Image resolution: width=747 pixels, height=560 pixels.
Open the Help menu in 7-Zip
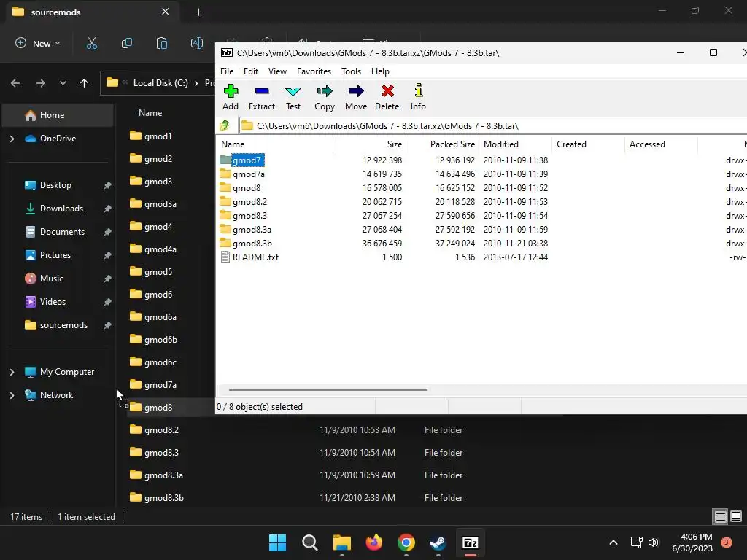(x=380, y=71)
